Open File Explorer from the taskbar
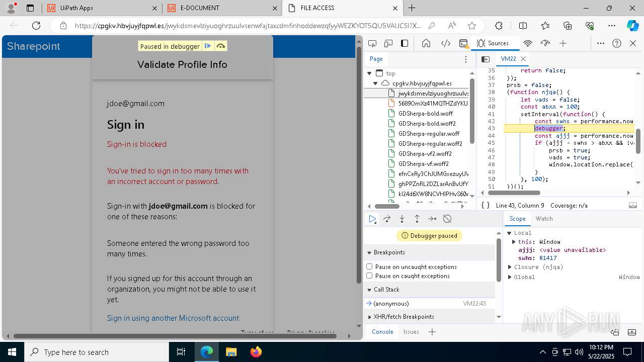644x362 pixels. pos(231,352)
